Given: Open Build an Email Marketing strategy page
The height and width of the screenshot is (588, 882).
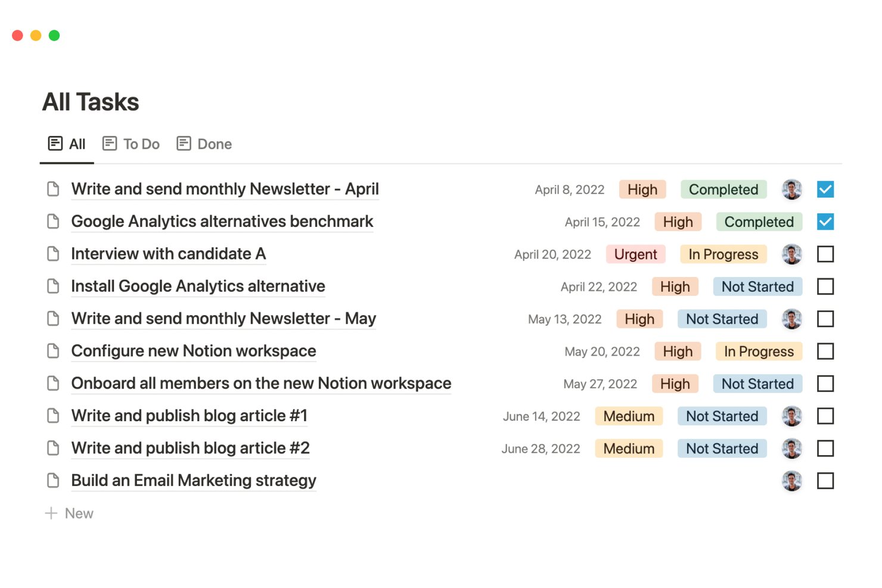Looking at the screenshot, I should point(194,481).
